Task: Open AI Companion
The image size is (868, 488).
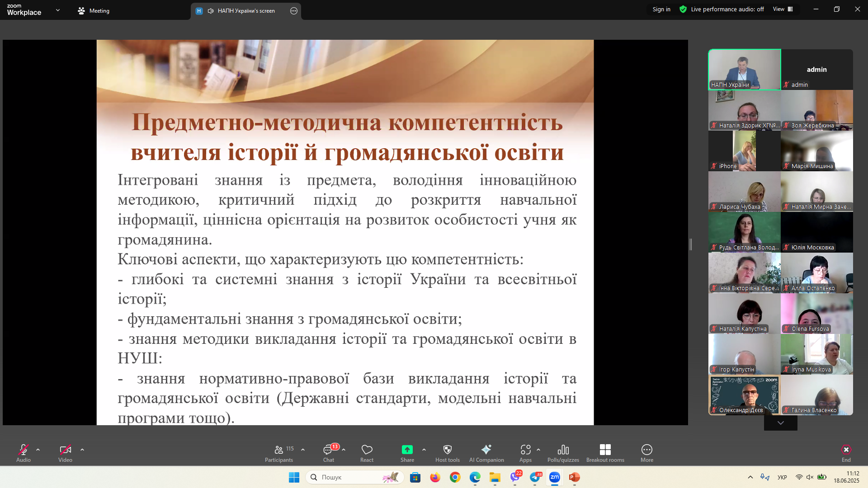Action: 486,453
